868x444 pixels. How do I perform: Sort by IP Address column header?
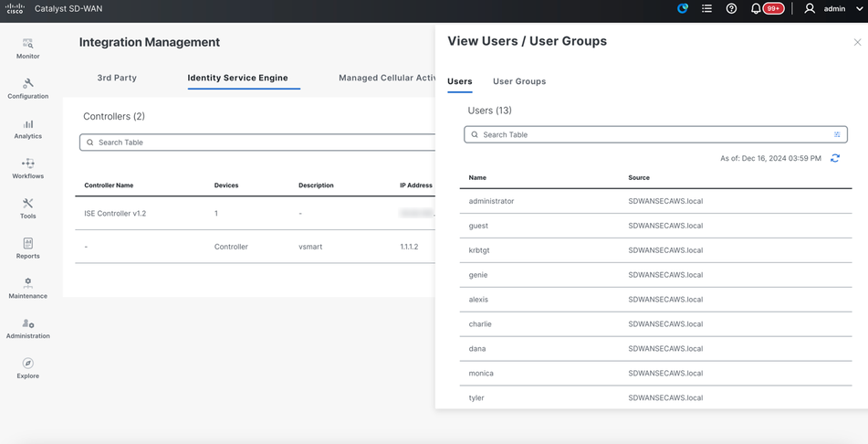click(415, 185)
